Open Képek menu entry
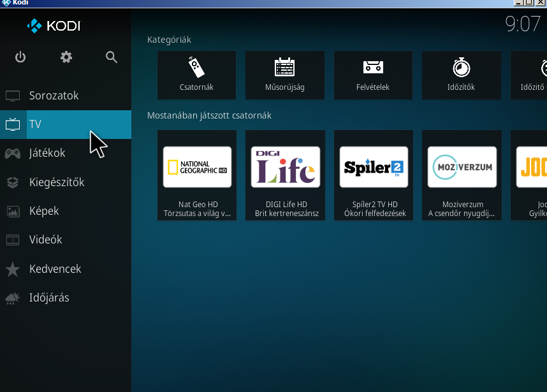 [x=66, y=211]
